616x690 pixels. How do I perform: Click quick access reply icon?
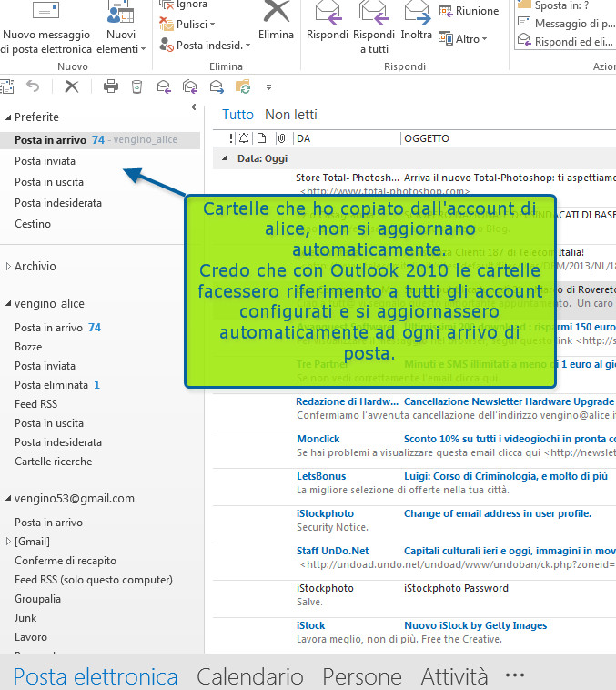(164, 86)
